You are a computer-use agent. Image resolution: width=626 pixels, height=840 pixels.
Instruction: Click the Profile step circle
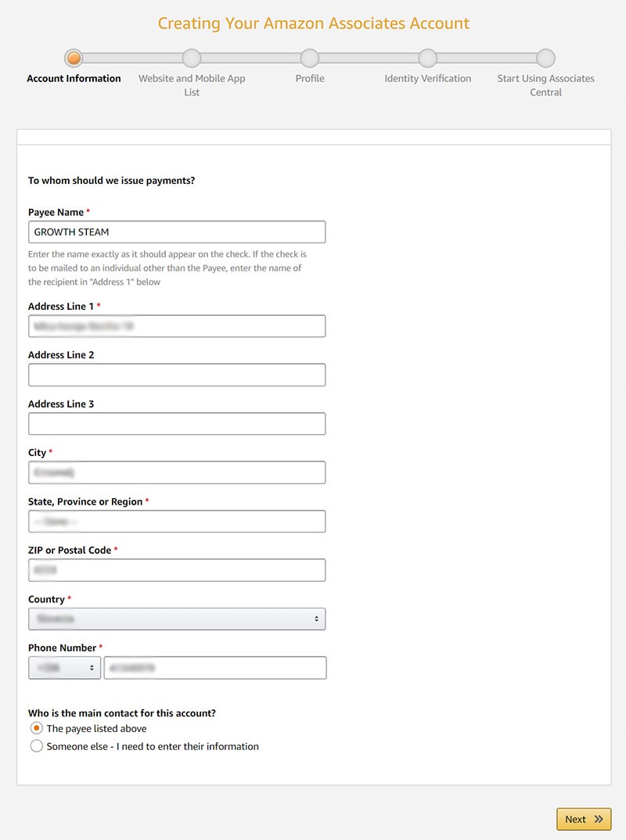[309, 58]
